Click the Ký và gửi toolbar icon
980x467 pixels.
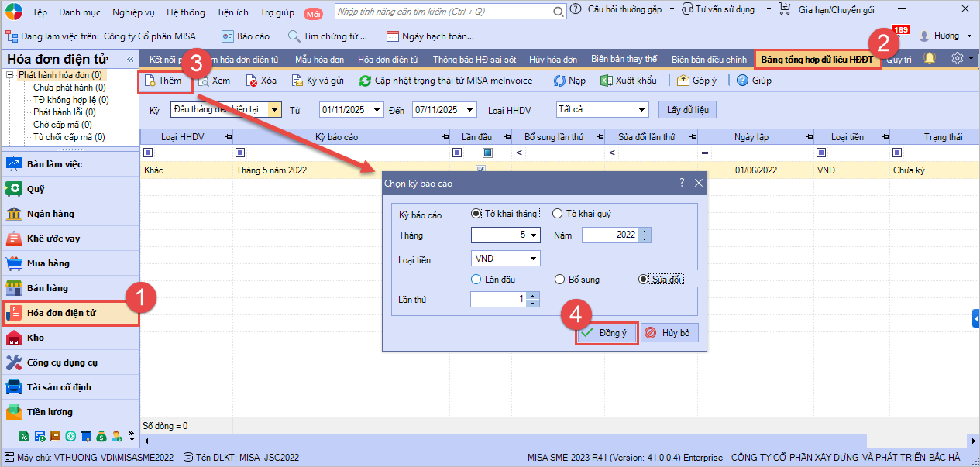[x=298, y=81]
